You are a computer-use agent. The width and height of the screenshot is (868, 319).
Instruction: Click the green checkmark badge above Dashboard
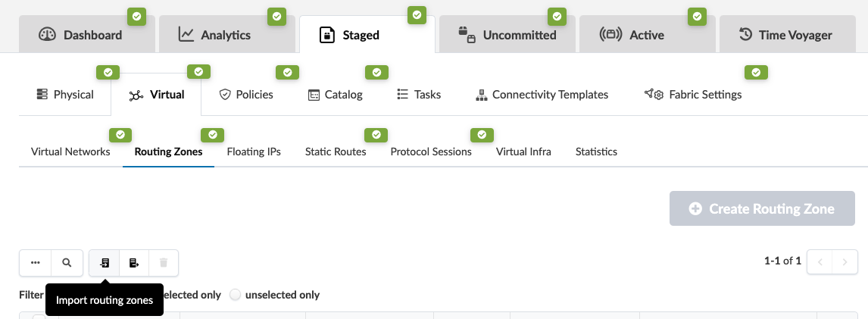[136, 16]
